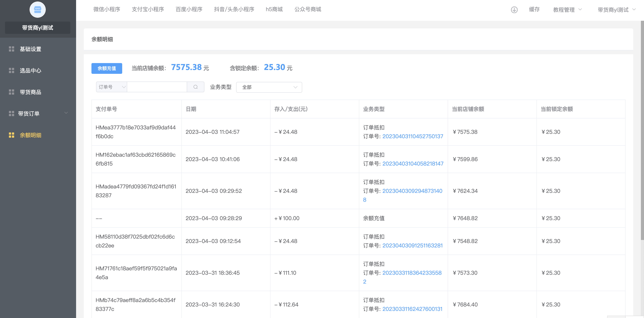Switch to 微信小程序 tab
The width and height of the screenshot is (644, 318).
click(x=107, y=9)
